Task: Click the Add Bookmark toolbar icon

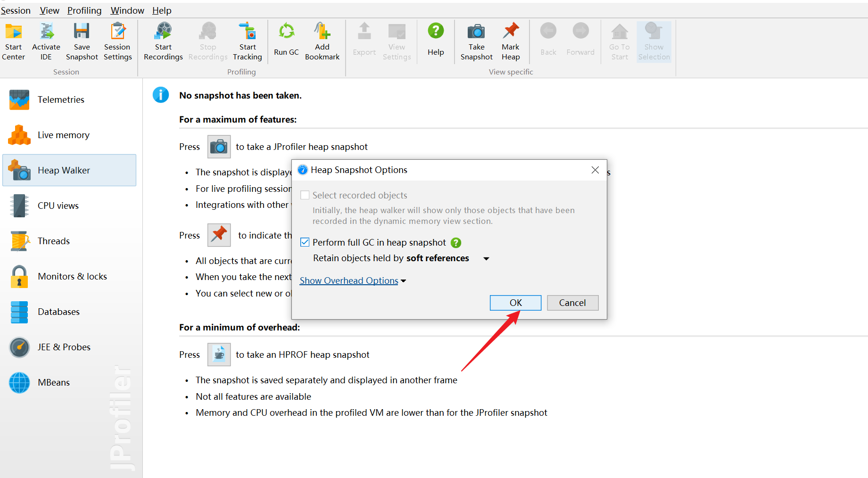Action: pos(322,32)
